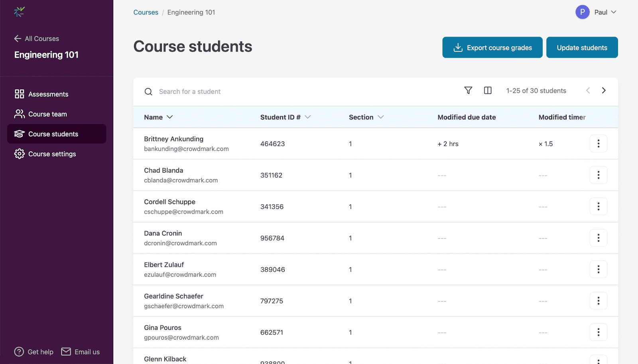
Task: Open three-dot menu for Gina Pouros
Action: pos(598,332)
